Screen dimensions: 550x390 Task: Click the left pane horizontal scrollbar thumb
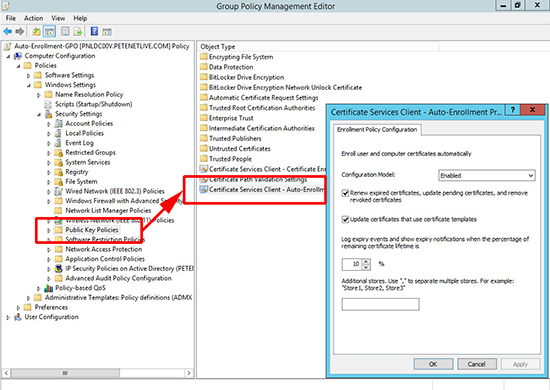pyautogui.click(x=65, y=373)
